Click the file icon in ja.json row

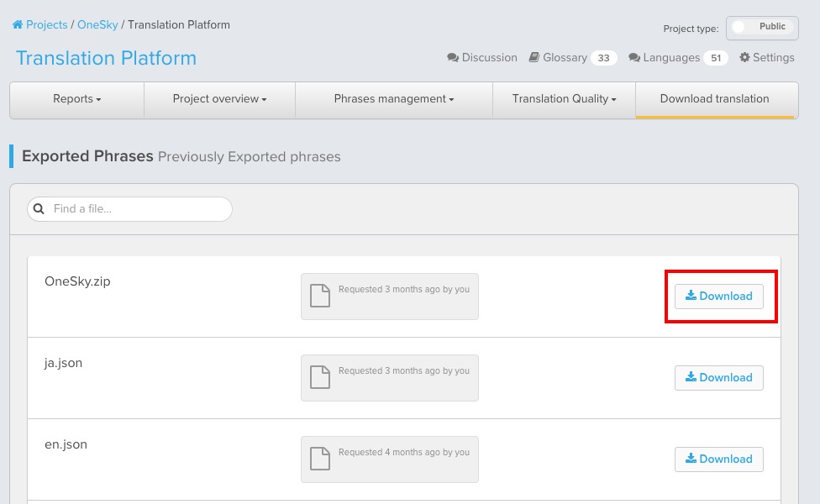(320, 377)
